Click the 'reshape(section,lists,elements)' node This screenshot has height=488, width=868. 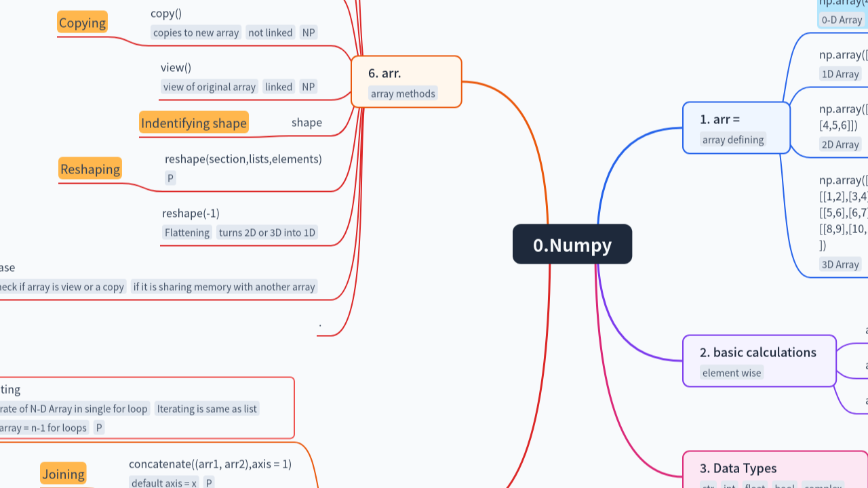click(243, 159)
